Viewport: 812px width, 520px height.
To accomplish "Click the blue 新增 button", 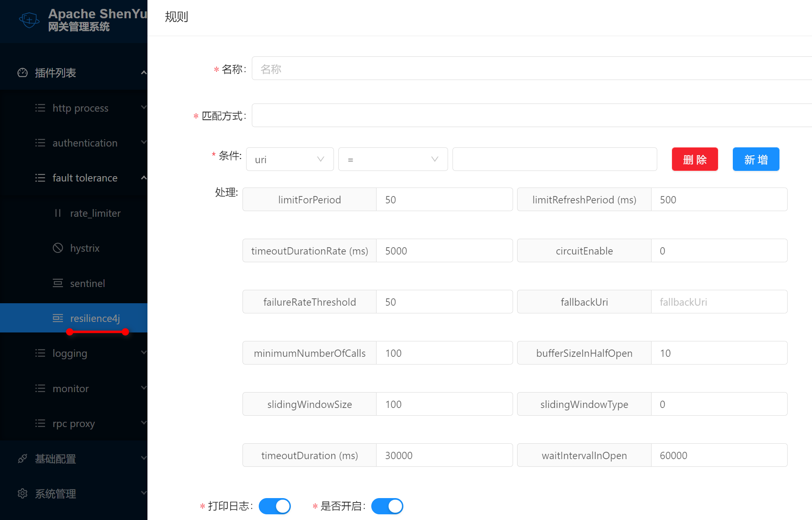I will [756, 159].
